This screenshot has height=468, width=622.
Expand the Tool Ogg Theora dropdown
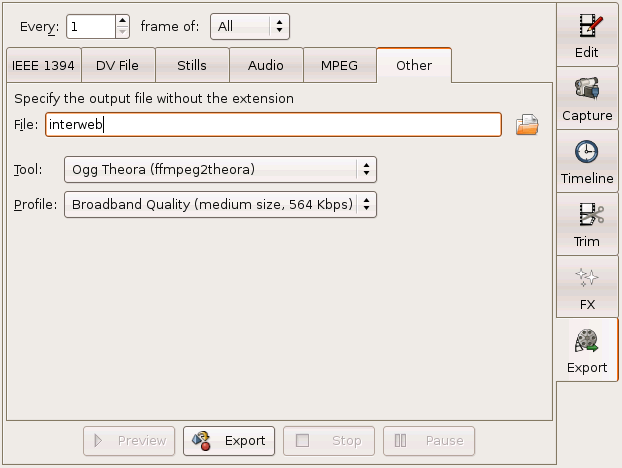220,170
